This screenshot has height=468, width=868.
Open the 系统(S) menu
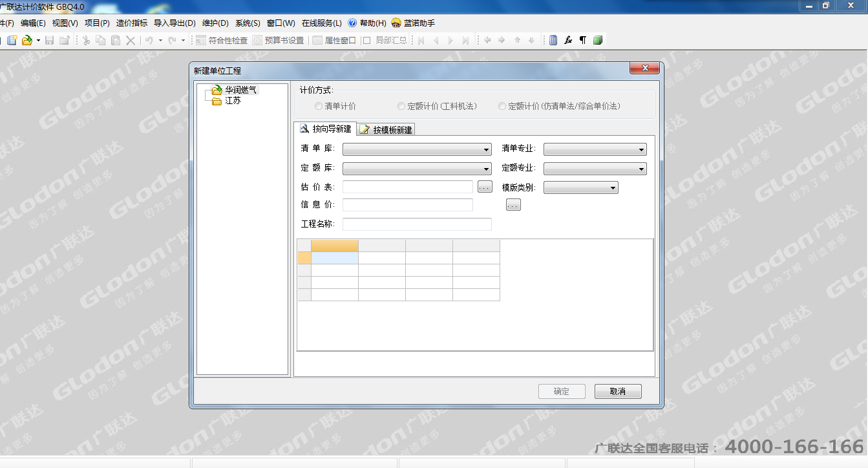(248, 23)
